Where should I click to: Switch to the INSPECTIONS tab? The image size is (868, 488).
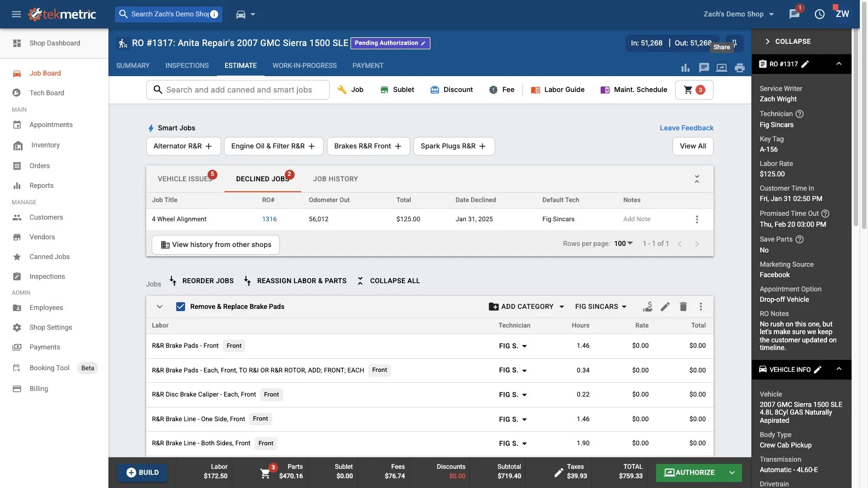pyautogui.click(x=187, y=66)
